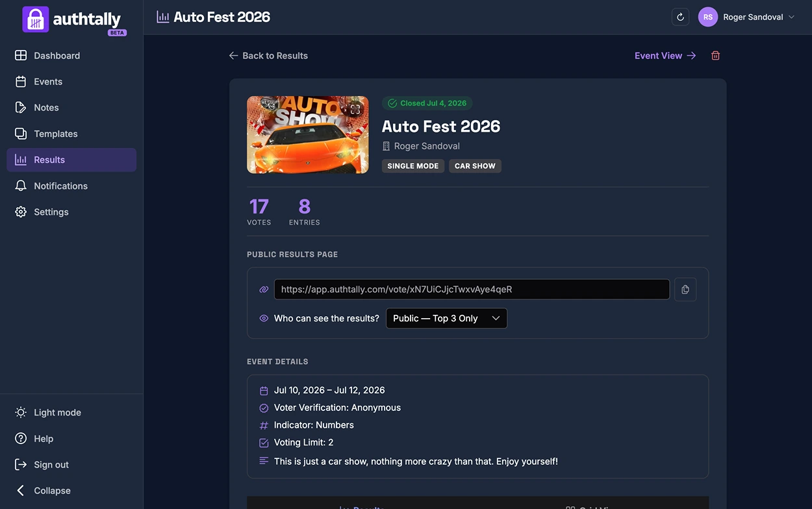Switch to Light mode

point(71,412)
